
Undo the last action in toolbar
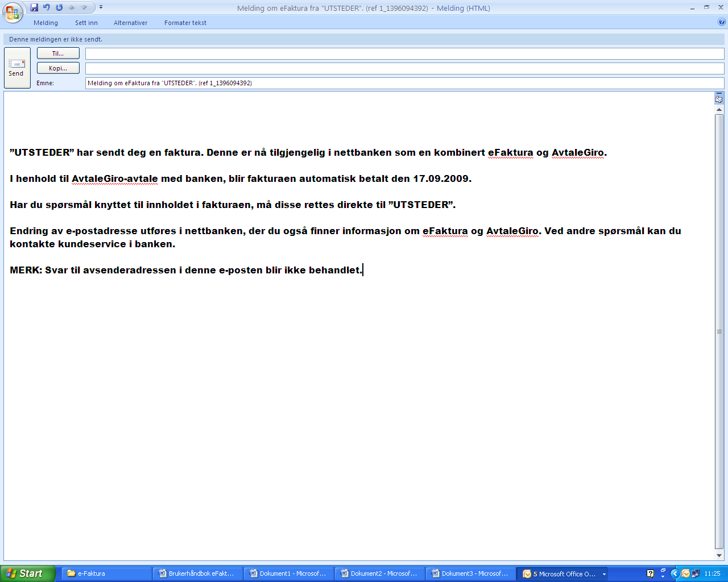pyautogui.click(x=47, y=7)
